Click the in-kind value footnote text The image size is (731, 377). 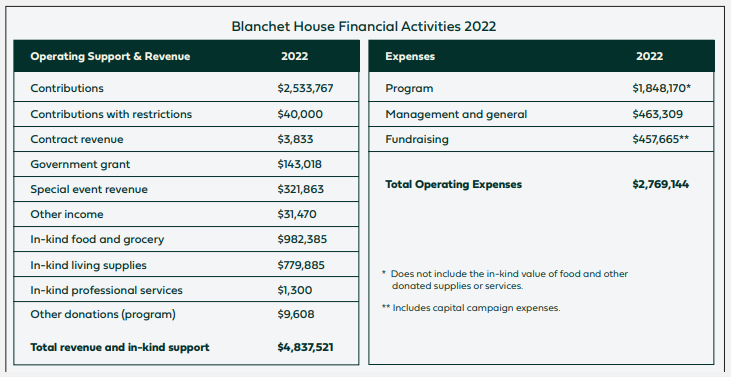504,280
